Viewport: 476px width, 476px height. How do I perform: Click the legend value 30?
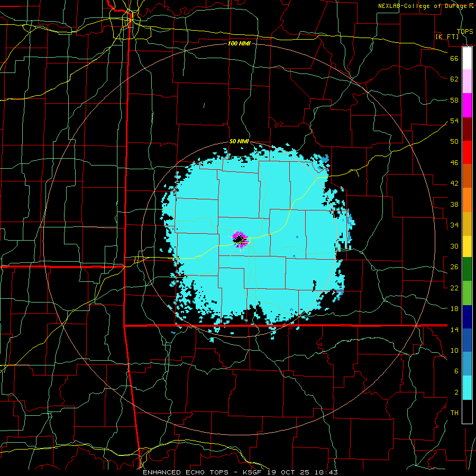coord(454,246)
